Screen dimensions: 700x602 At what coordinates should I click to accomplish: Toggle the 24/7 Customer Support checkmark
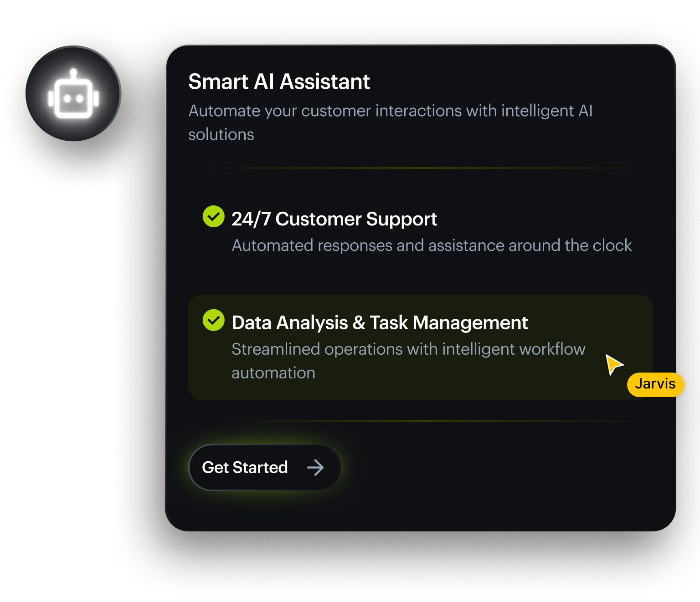point(213,216)
